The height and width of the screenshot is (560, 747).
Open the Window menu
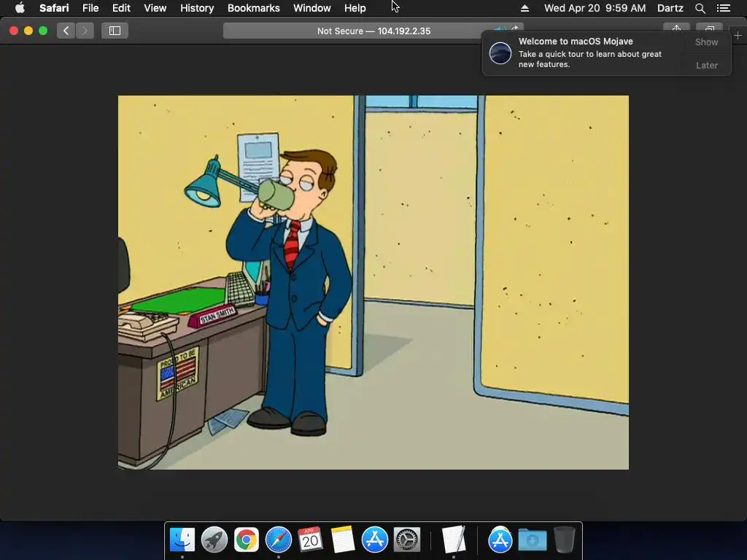pyautogui.click(x=311, y=8)
